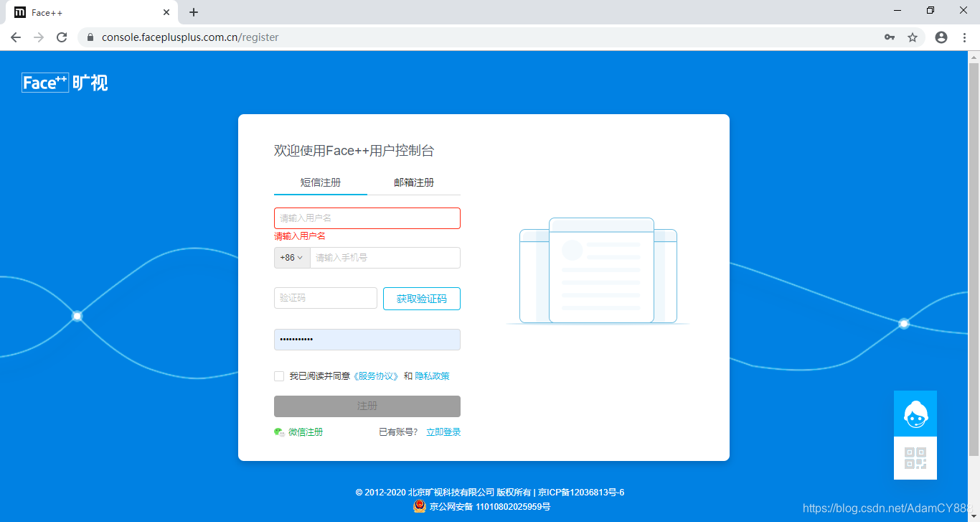Click the browser address bar URL
Viewport: 980px width, 522px height.
pos(190,37)
